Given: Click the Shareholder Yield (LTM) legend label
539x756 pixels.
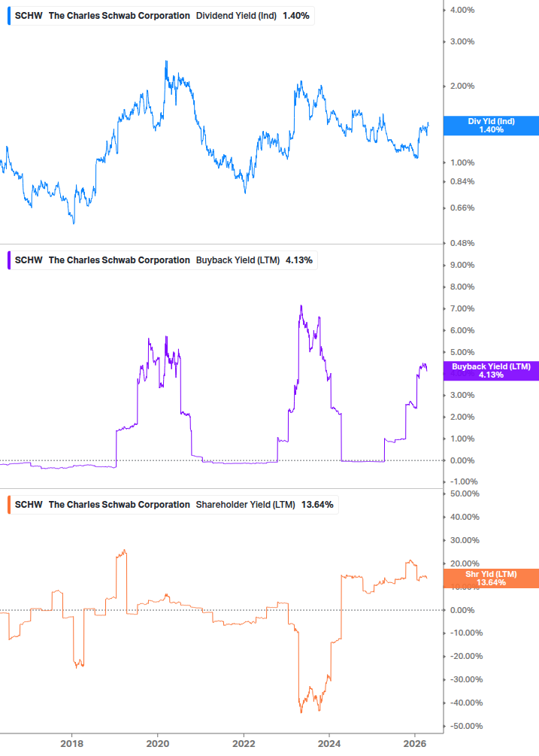Looking at the screenshot, I should tap(246, 505).
